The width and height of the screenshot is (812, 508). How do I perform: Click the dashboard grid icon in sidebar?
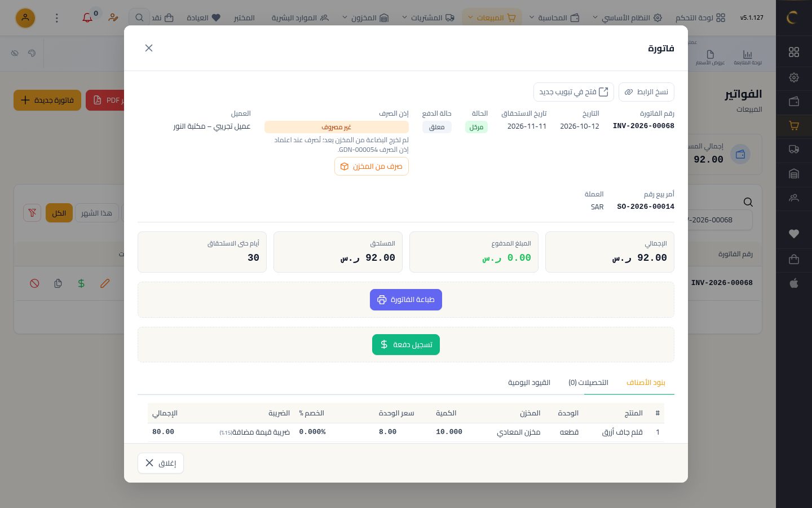pos(794,52)
